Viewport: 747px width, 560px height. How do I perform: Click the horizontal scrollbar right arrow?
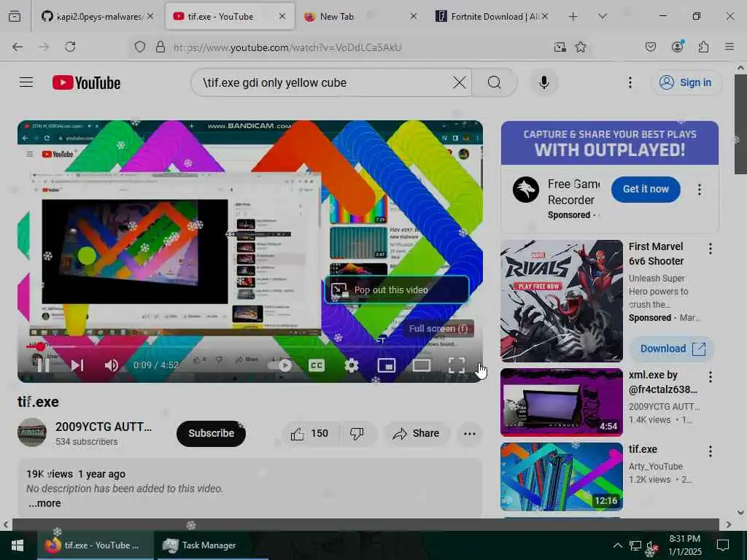tap(729, 524)
